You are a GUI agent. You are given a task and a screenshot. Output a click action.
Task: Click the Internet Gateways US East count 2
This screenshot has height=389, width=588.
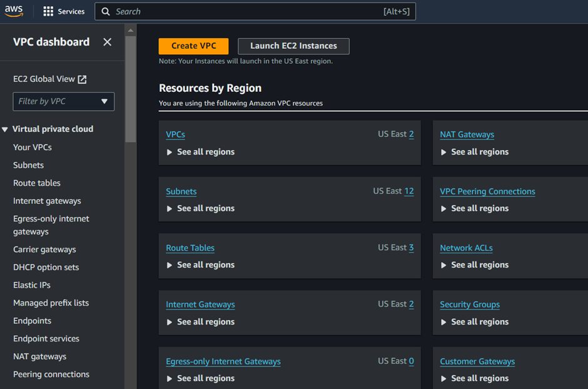[412, 305]
